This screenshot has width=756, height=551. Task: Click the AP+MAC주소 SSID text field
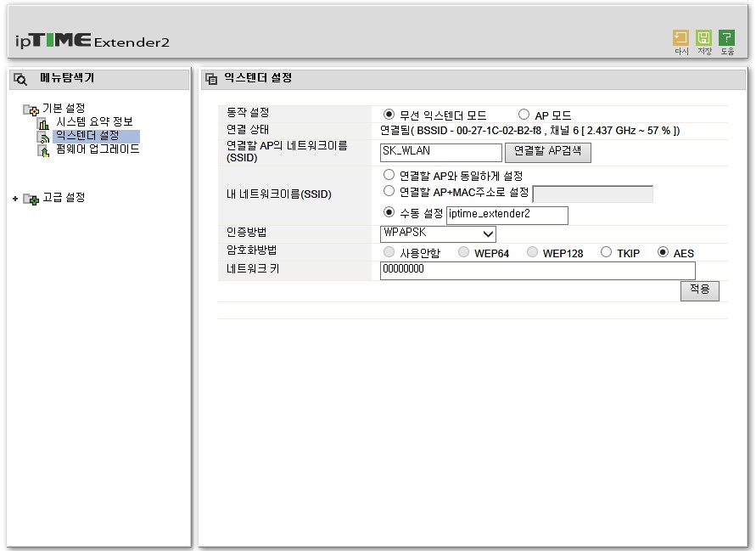[592, 194]
